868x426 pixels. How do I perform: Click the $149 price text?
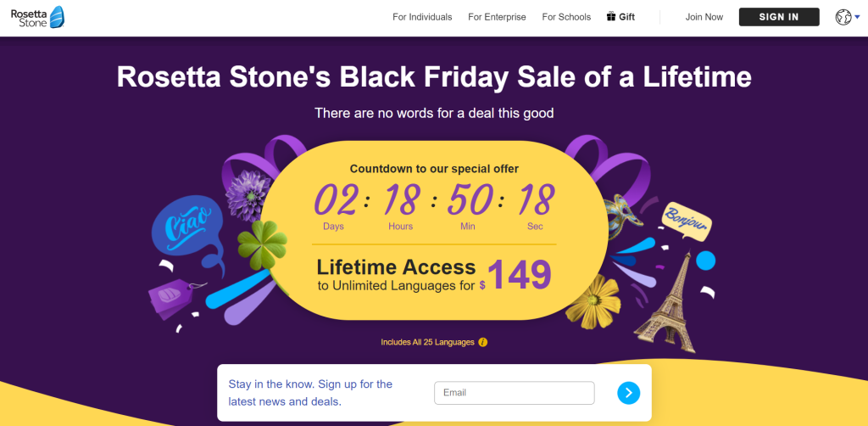(518, 274)
